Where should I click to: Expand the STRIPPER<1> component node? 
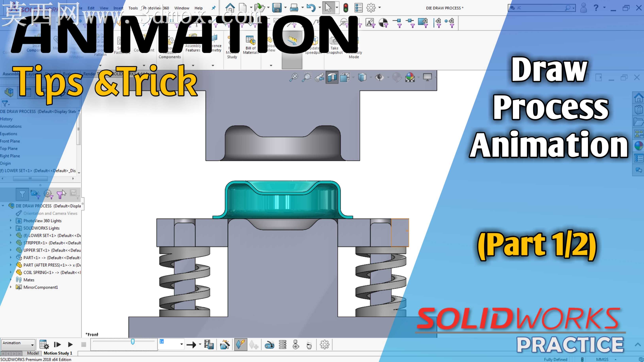(10, 243)
